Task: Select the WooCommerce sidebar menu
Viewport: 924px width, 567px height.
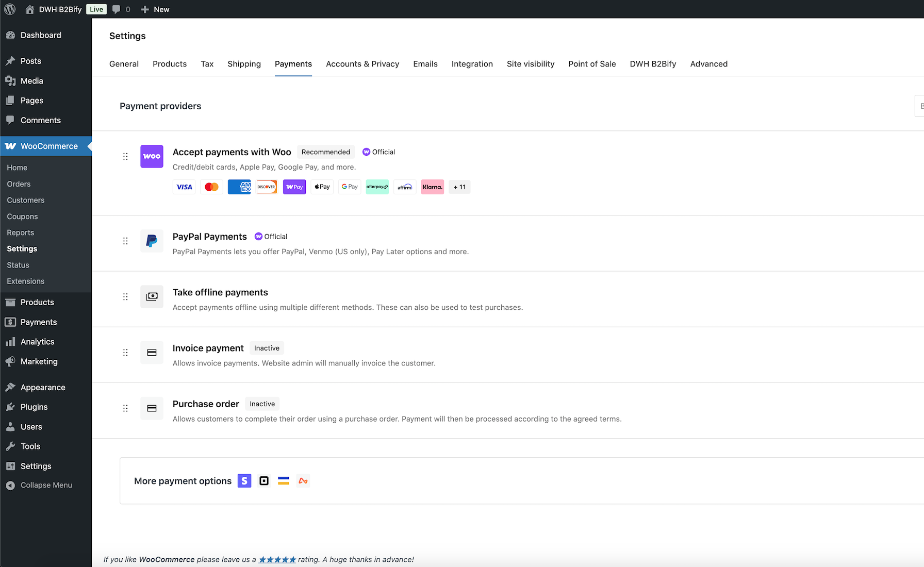Action: (x=46, y=146)
